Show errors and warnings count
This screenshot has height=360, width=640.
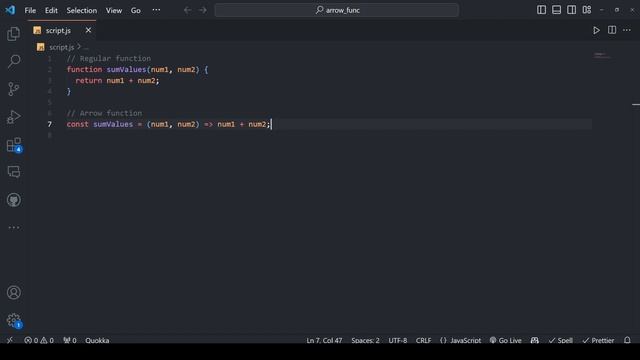pyautogui.click(x=39, y=340)
